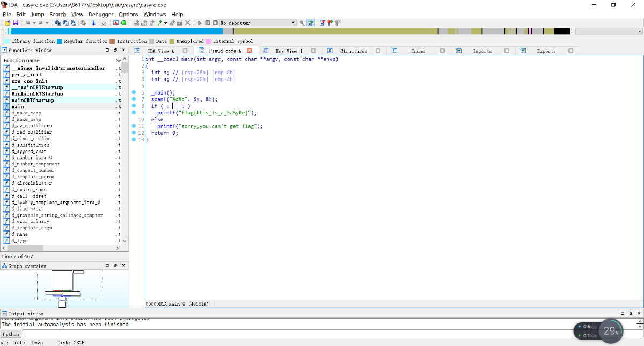This screenshot has width=644, height=346.
Task: Close the Hex View-1 tab
Action: tap(313, 51)
